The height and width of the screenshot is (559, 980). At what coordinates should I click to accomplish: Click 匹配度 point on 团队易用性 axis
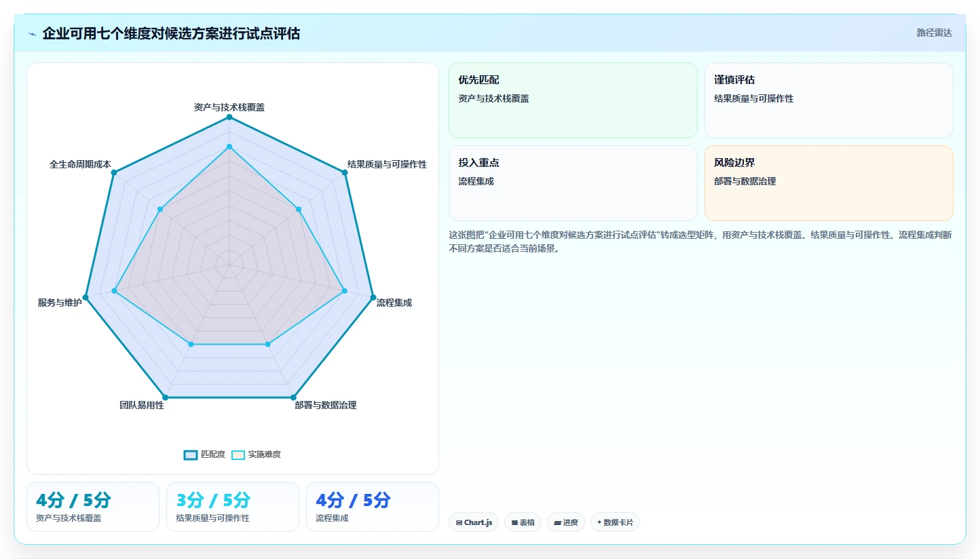pyautogui.click(x=166, y=397)
